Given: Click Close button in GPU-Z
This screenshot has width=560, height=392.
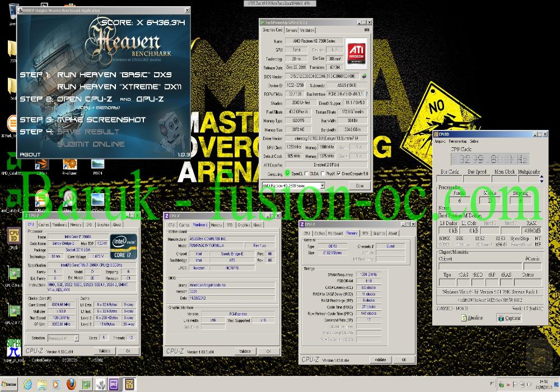Looking at the screenshot, I should [360, 186].
